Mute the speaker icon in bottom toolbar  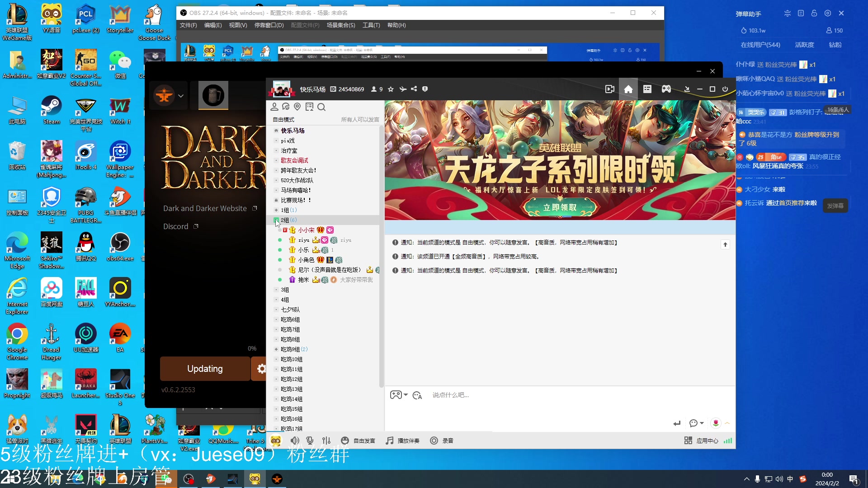pyautogui.click(x=295, y=441)
